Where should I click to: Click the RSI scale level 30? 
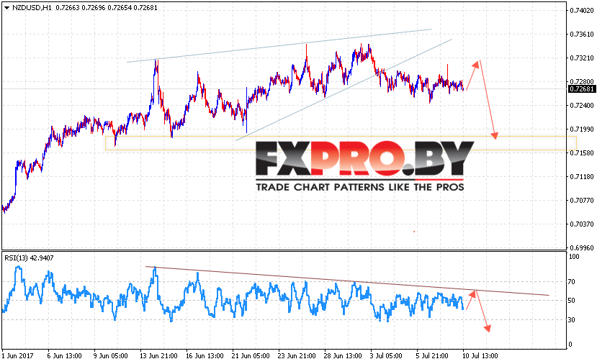click(572, 320)
